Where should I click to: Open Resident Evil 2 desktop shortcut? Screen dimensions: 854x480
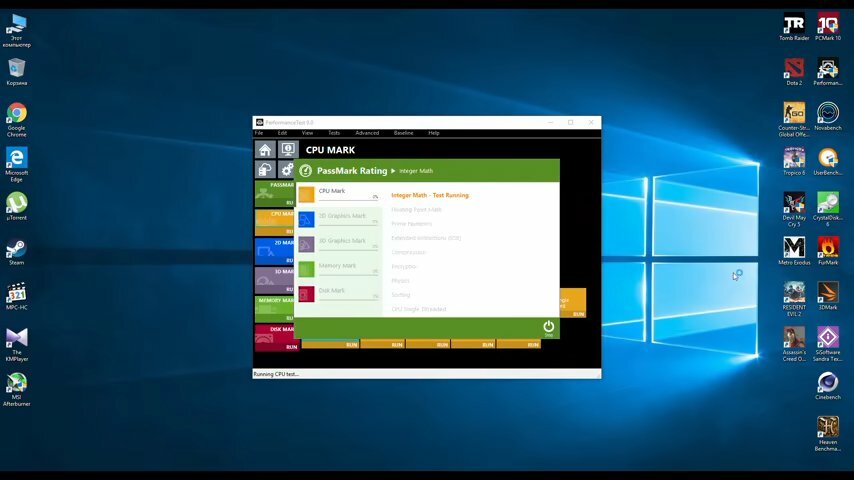click(x=794, y=299)
